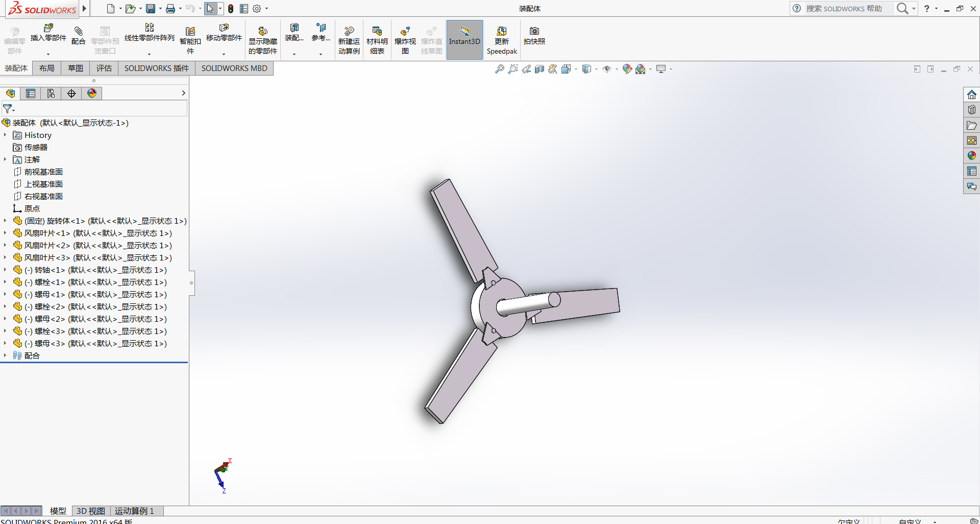980x524 pixels.
Task: Click 爆炸视图 Exploded View tool
Action: [405, 40]
